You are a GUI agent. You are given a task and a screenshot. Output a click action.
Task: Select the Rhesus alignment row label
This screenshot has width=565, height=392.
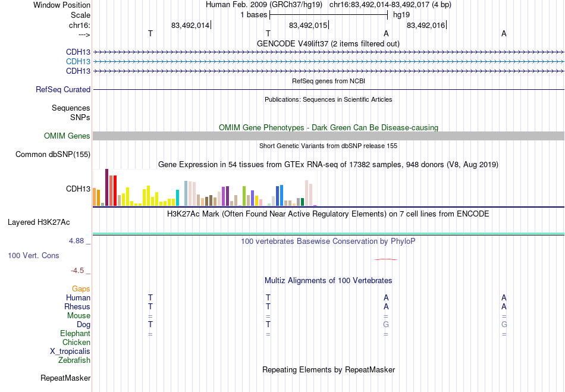tap(77, 306)
